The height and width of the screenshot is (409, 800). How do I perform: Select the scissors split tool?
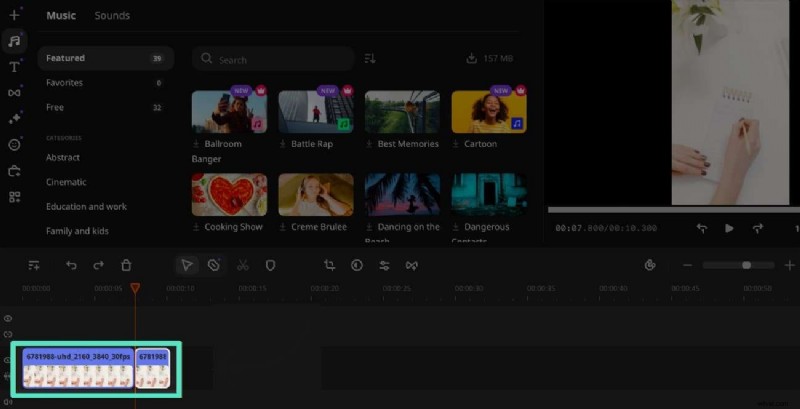242,265
